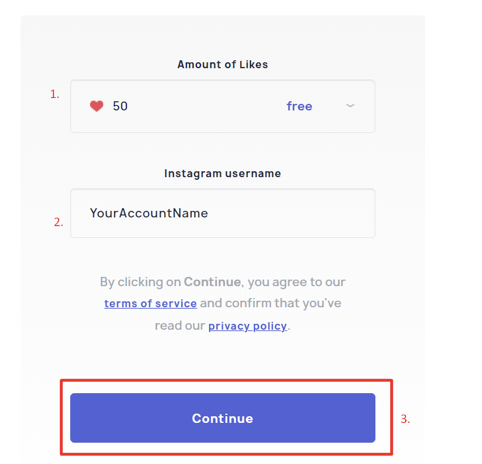Click the red step number 3 annotation
This screenshot has height=464, width=482.
405,419
